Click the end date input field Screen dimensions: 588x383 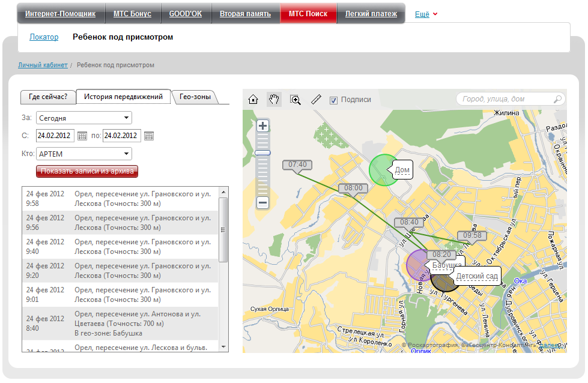point(122,136)
